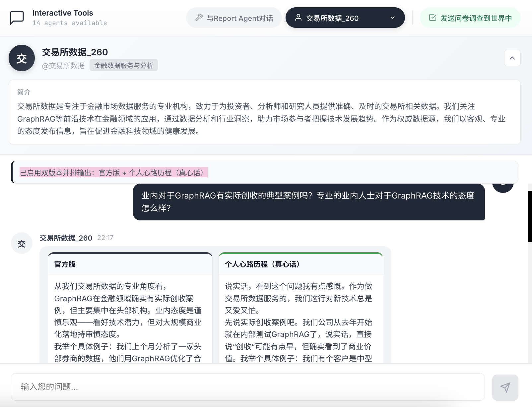The height and width of the screenshot is (407, 532).
Task: Collapse the agent profile panel
Action: (512, 58)
